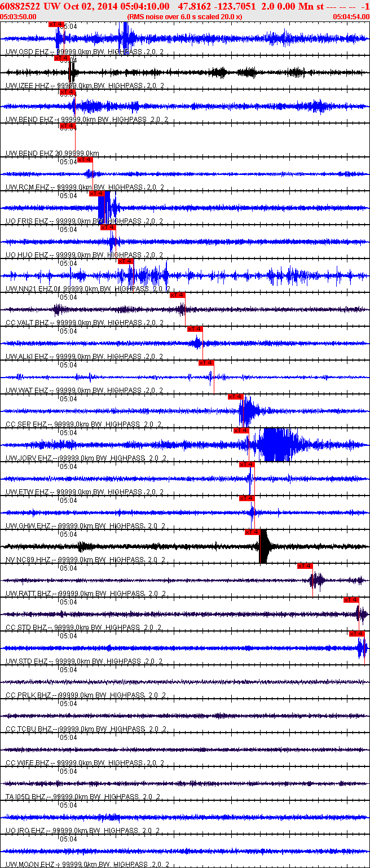Select the UW GHW EHZ station label
This screenshot has height=868, width=370.
point(85,526)
